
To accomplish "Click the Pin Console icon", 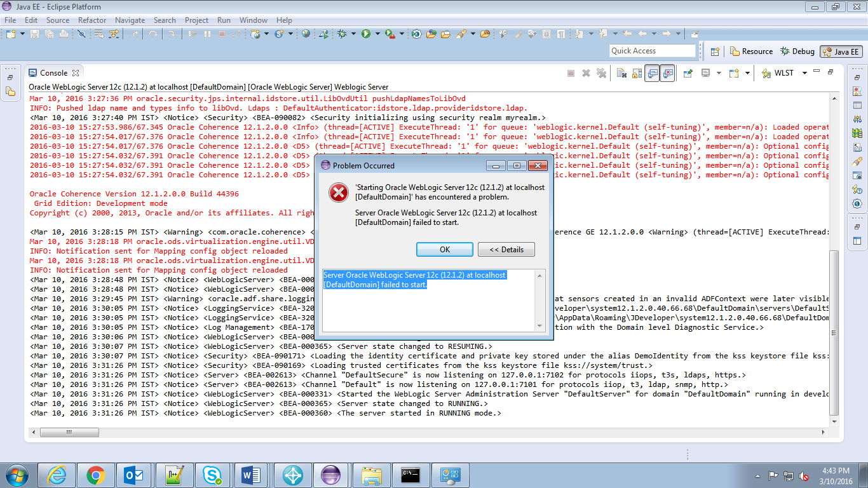I will point(688,73).
